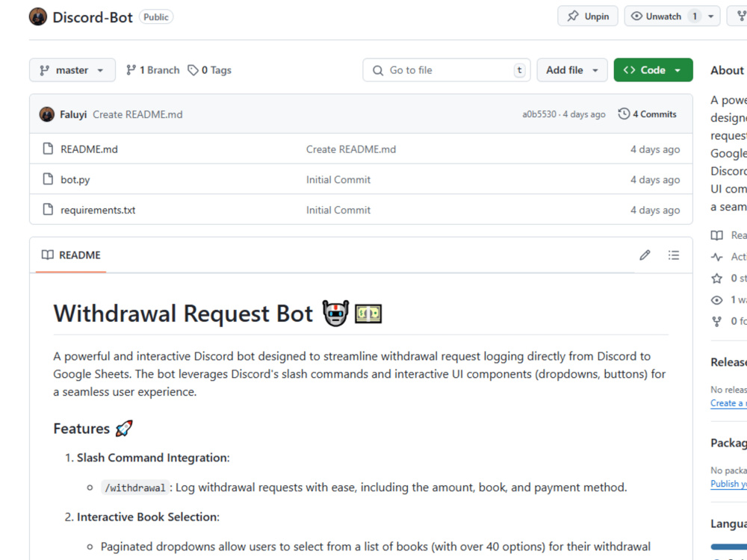
Task: Focus the Go to file search field
Action: coord(447,70)
